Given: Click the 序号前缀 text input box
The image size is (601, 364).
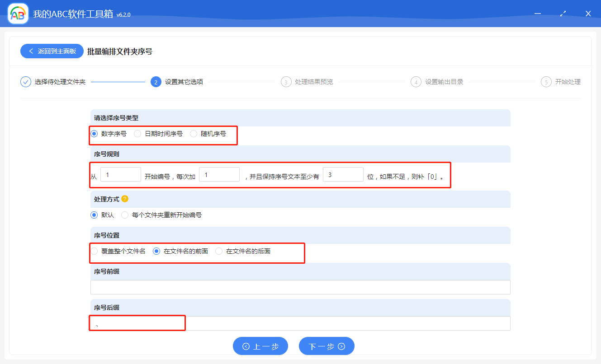Looking at the screenshot, I should (x=300, y=287).
